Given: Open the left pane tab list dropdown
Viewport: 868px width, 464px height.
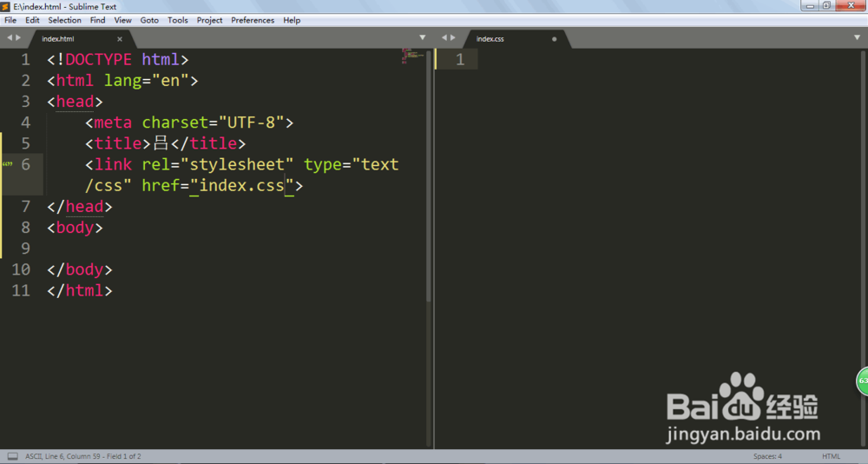Looking at the screenshot, I should pos(423,37).
